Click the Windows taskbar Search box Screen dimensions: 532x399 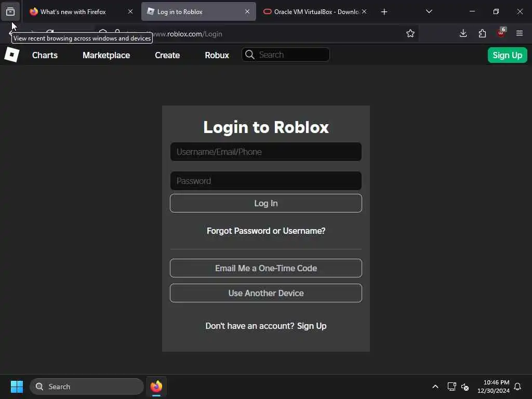point(87,387)
